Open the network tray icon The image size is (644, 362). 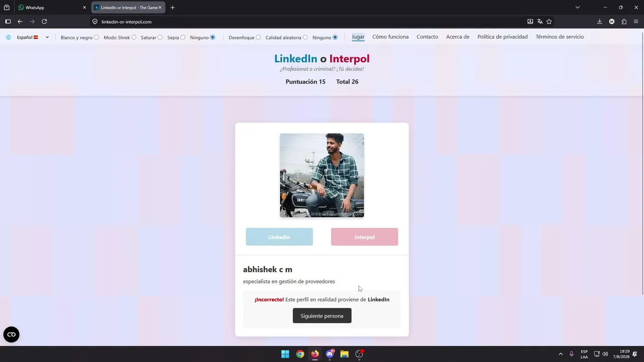click(x=597, y=354)
